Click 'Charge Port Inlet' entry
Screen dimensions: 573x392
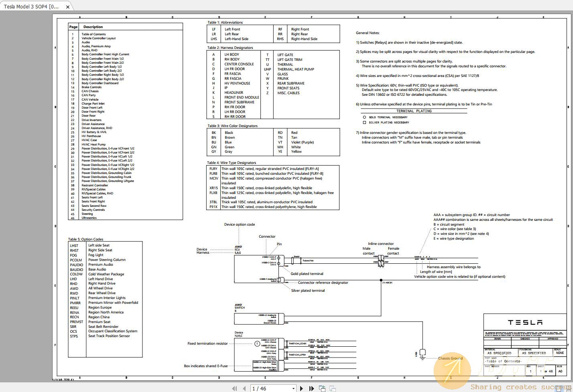pyautogui.click(x=93, y=103)
